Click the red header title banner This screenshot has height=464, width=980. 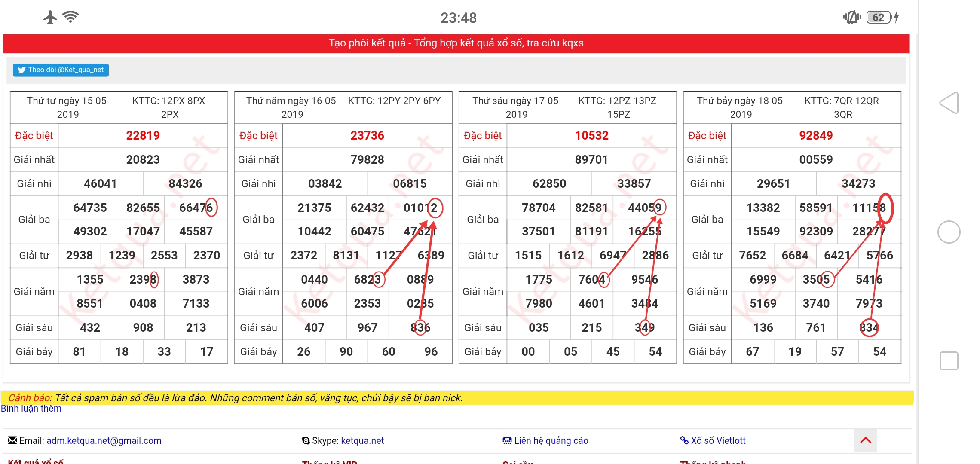click(456, 43)
